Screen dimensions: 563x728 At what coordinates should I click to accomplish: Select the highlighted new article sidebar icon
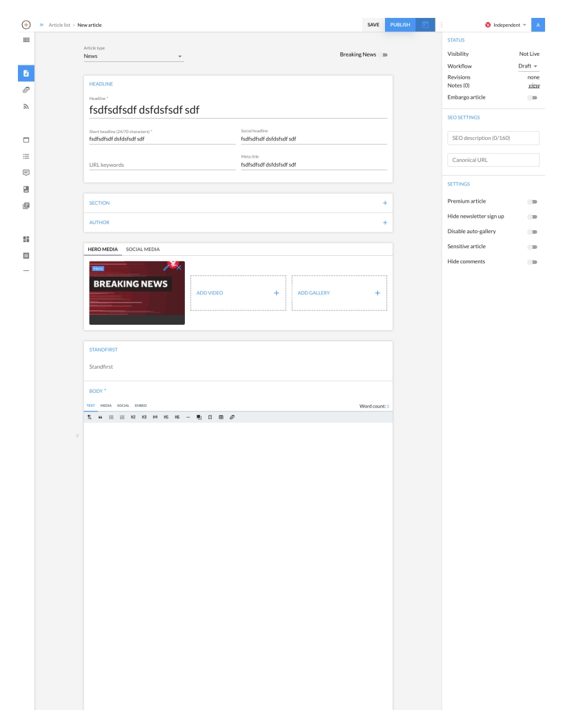(26, 73)
